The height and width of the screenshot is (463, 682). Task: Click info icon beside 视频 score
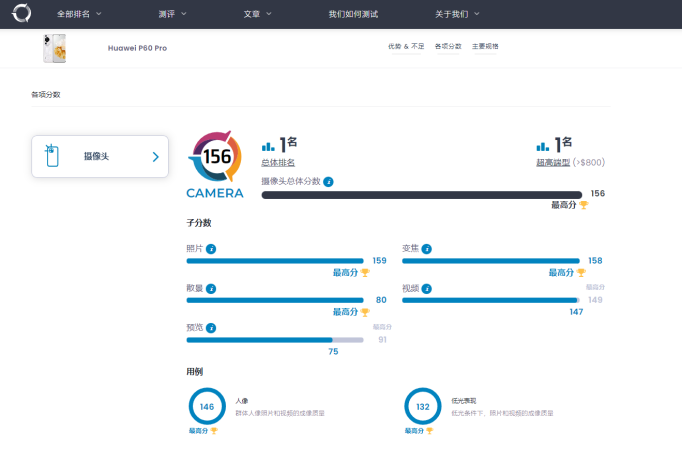pyautogui.click(x=427, y=288)
